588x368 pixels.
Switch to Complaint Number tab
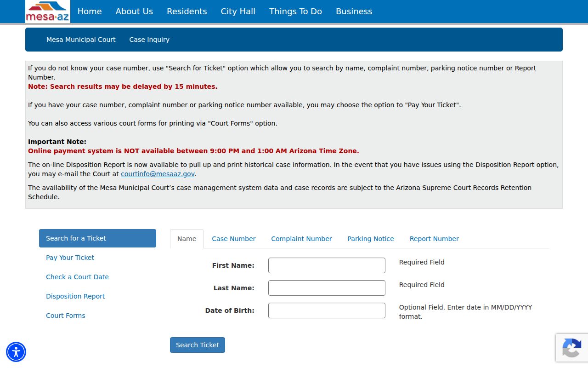[301, 239]
